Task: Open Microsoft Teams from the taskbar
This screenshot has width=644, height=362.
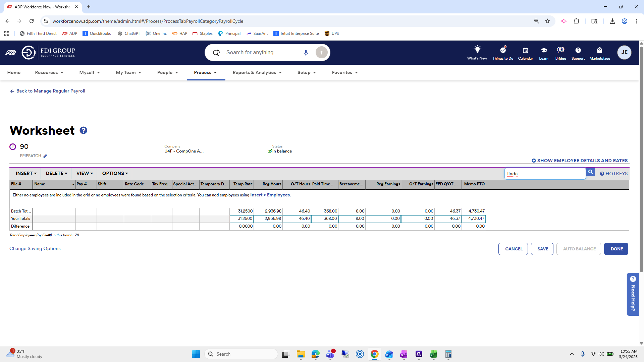Action: (x=330, y=354)
